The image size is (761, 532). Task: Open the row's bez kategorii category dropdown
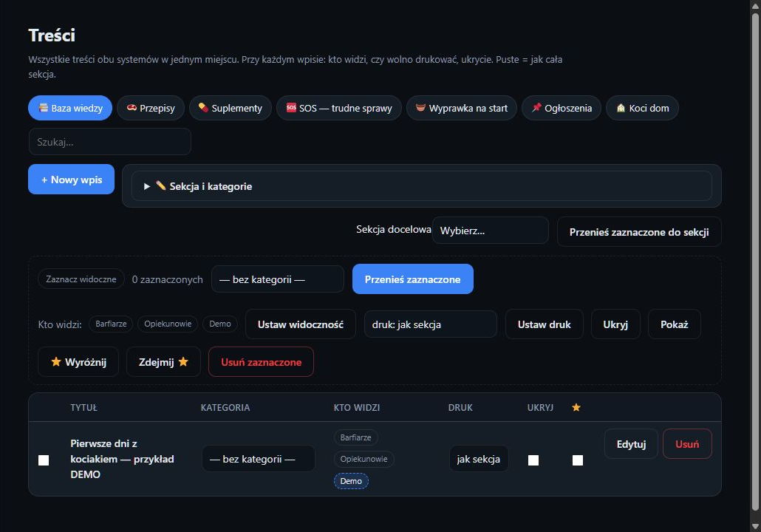[x=258, y=459]
